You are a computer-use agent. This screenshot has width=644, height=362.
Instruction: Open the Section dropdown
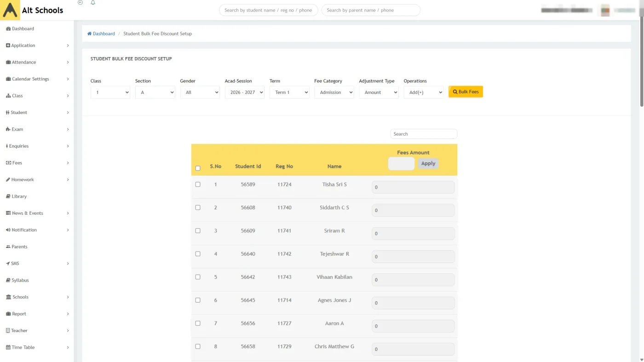point(155,92)
